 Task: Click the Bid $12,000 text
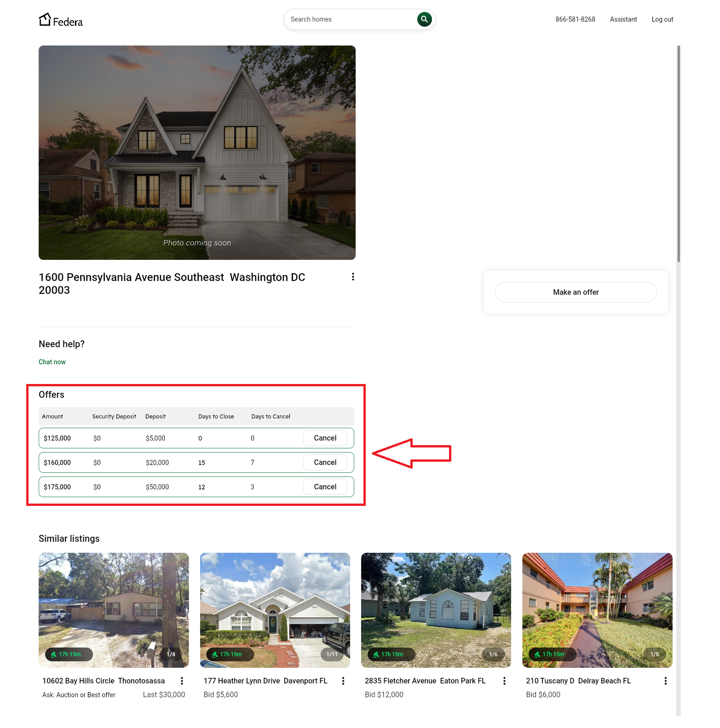(384, 695)
